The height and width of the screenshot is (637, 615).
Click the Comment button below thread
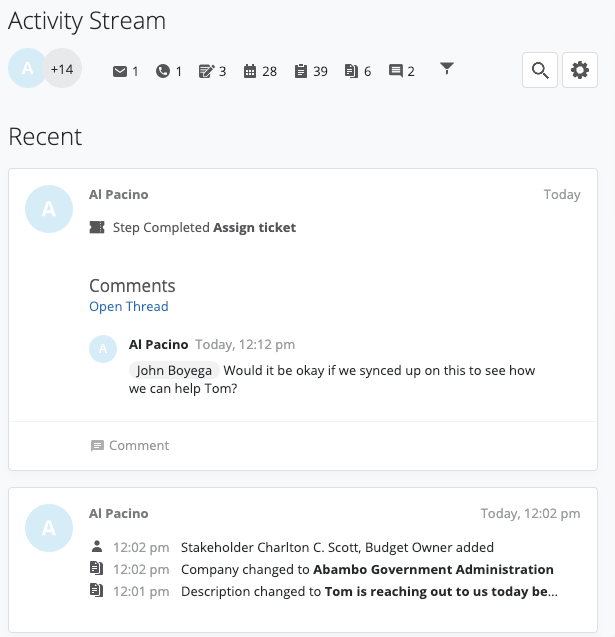(130, 445)
